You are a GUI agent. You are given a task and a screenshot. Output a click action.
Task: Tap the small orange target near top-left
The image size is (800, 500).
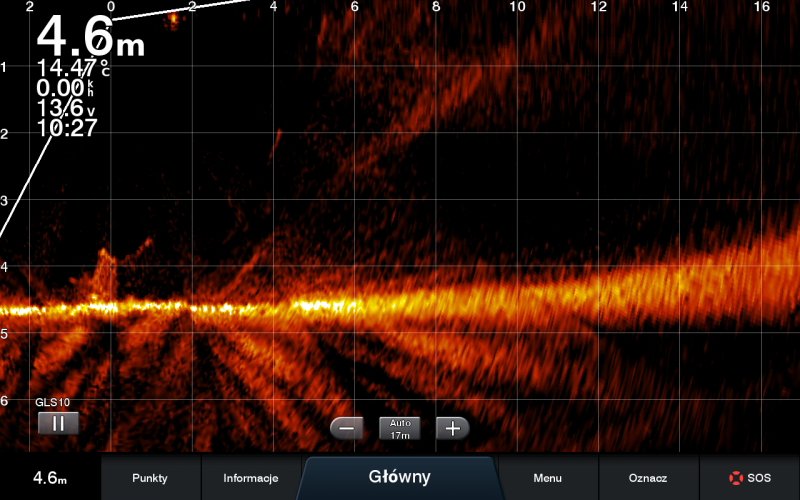[x=174, y=18]
